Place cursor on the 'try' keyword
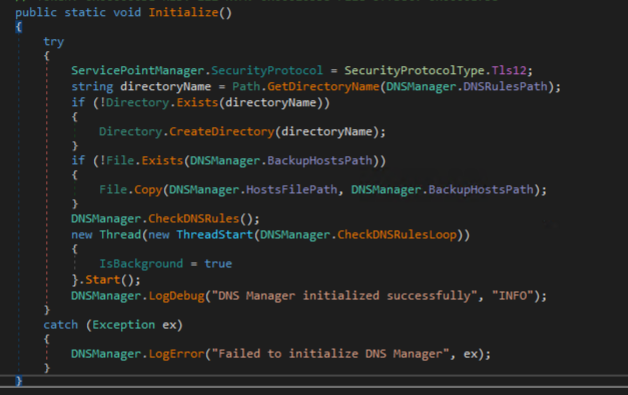628x395 pixels. pos(54,42)
